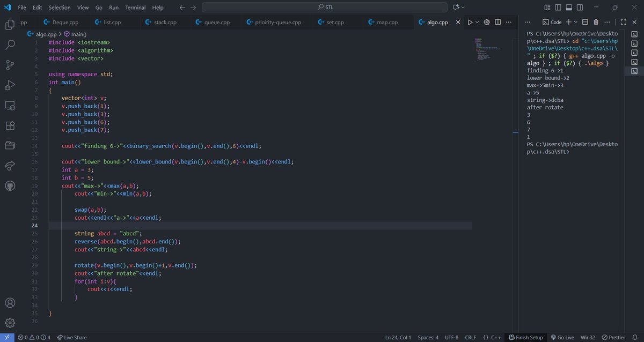Change file encoding via UTF-8

451,338
